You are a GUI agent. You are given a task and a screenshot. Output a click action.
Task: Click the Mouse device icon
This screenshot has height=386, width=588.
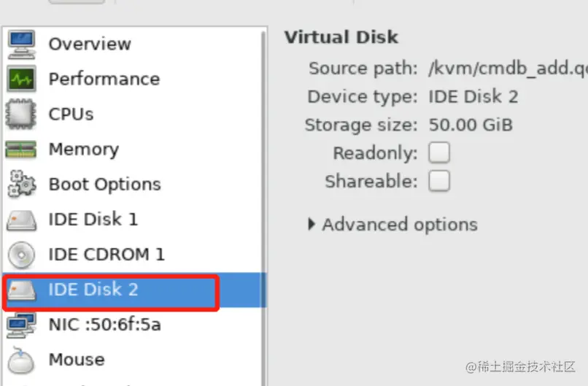pyautogui.click(x=21, y=360)
